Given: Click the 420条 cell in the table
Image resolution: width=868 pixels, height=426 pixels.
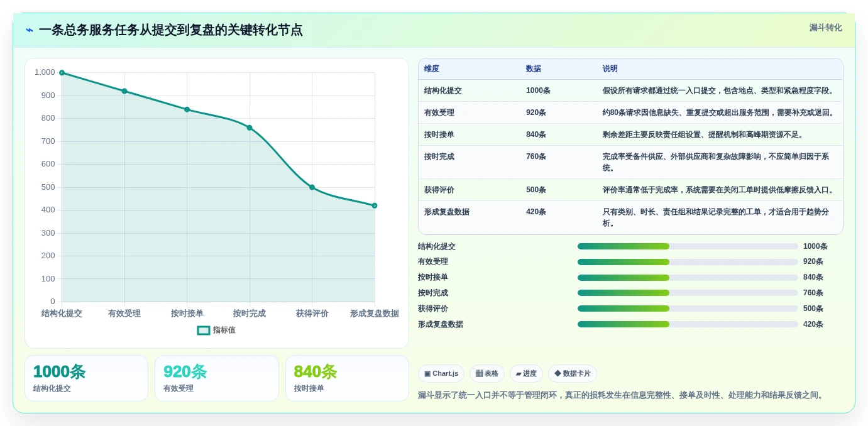Looking at the screenshot, I should [x=536, y=212].
